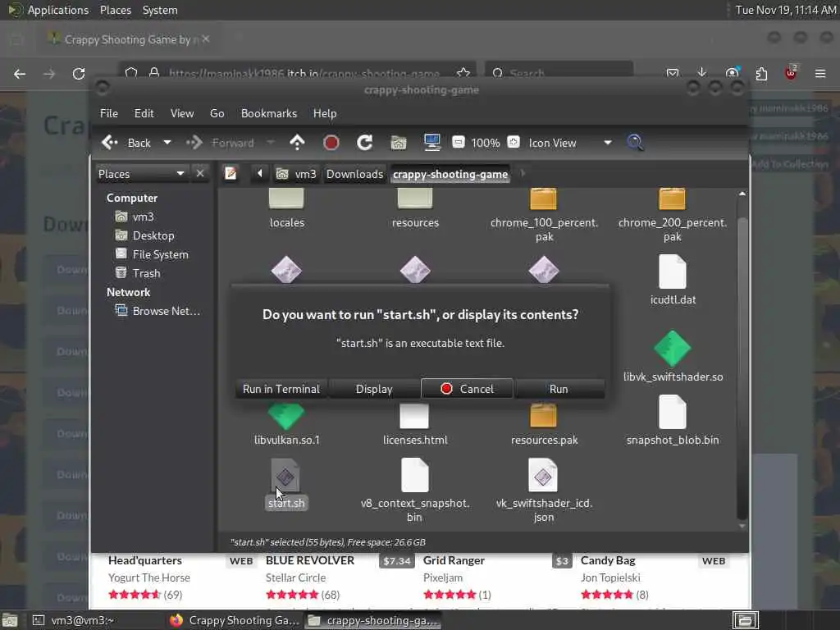
Task: Select snapshot_blob.bin file
Action: [x=673, y=422]
